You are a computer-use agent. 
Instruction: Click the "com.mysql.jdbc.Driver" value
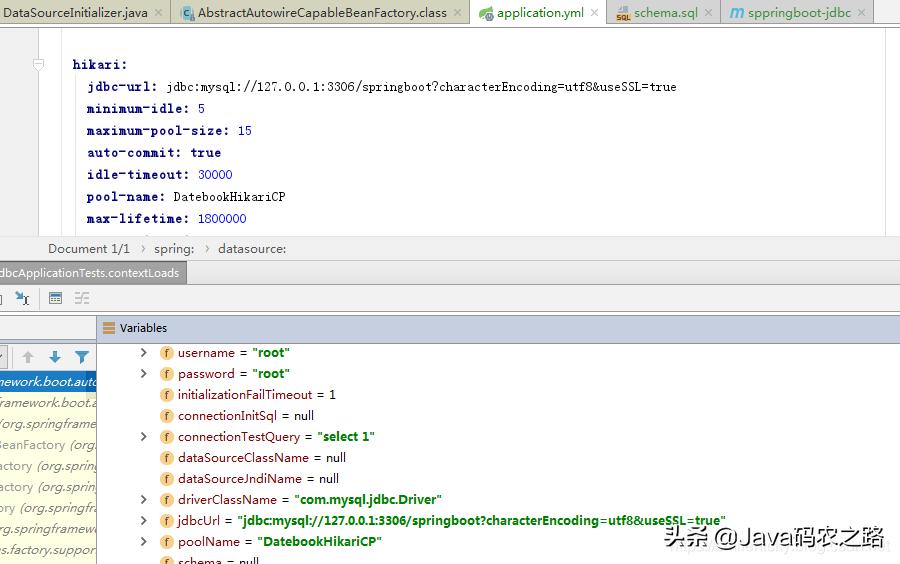tap(368, 499)
